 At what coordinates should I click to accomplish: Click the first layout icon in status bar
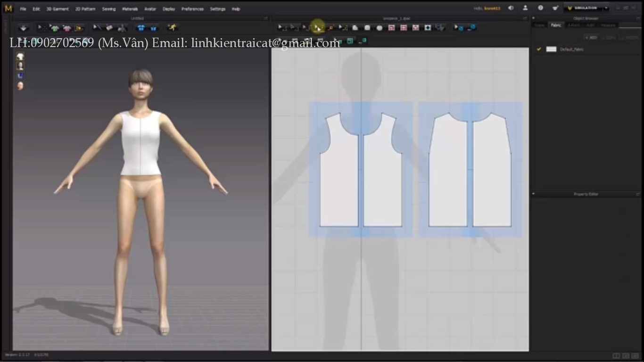point(616,356)
